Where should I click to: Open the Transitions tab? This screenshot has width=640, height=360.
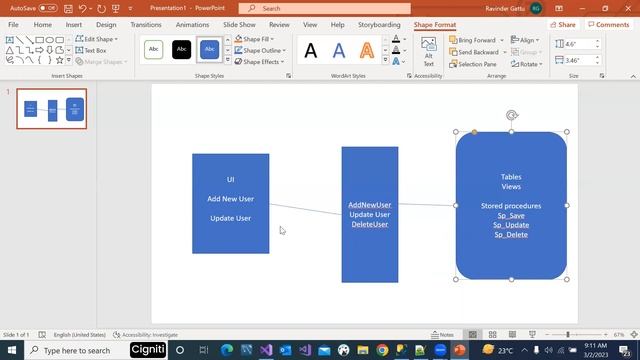click(146, 24)
